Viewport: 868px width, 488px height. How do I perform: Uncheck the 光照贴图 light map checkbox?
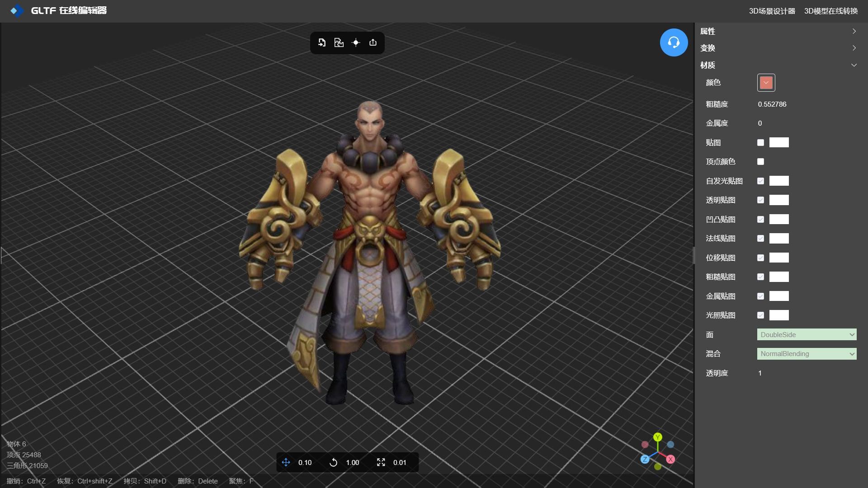[760, 315]
